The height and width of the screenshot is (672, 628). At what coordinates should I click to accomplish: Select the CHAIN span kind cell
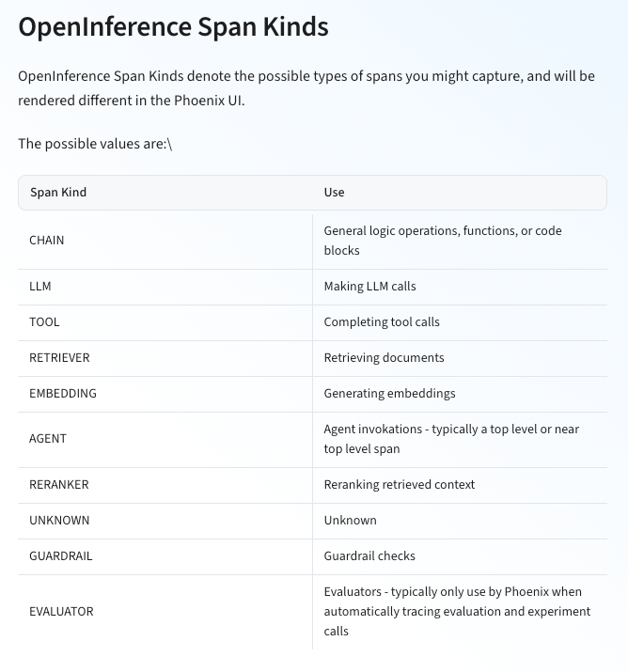47,241
